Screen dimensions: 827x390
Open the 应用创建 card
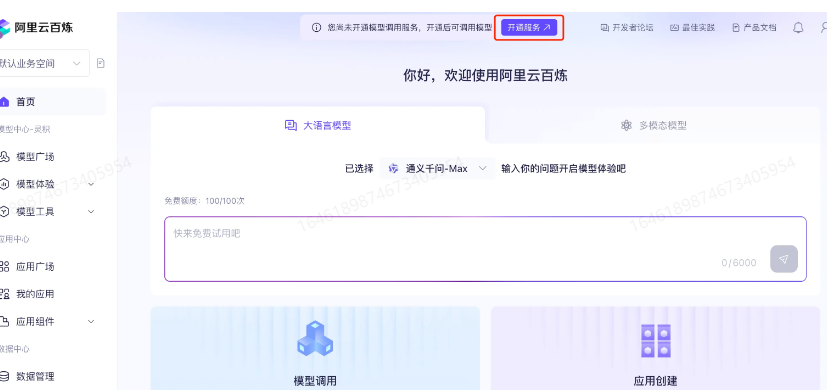(x=656, y=348)
